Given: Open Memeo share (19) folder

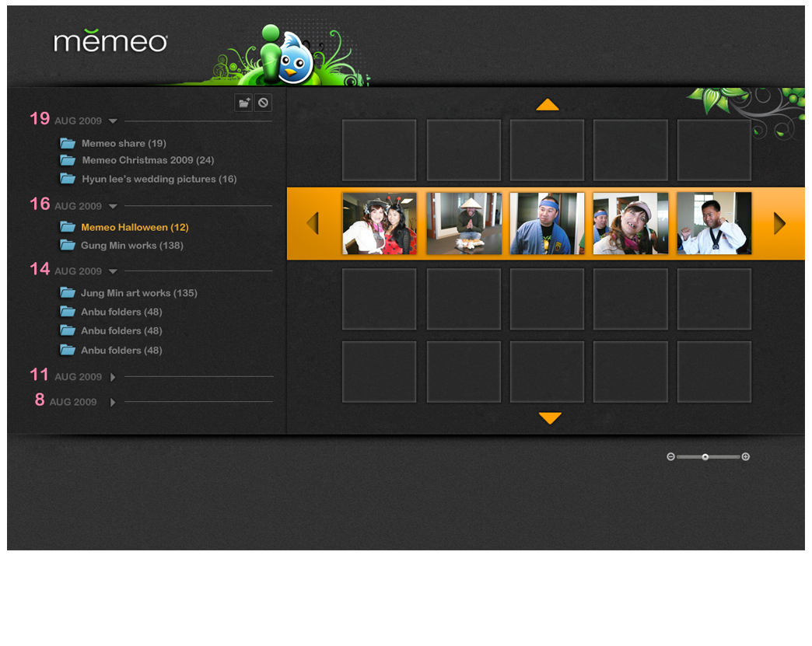Looking at the screenshot, I should pos(123,143).
